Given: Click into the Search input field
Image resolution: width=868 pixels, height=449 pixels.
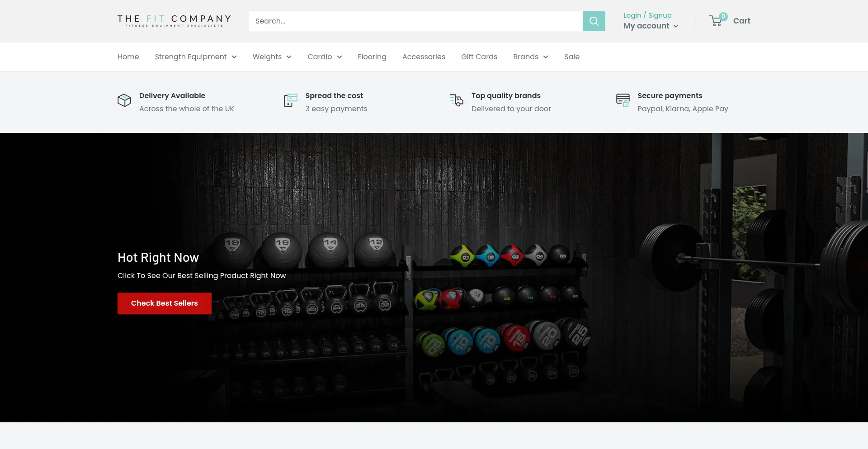Looking at the screenshot, I should coord(415,21).
